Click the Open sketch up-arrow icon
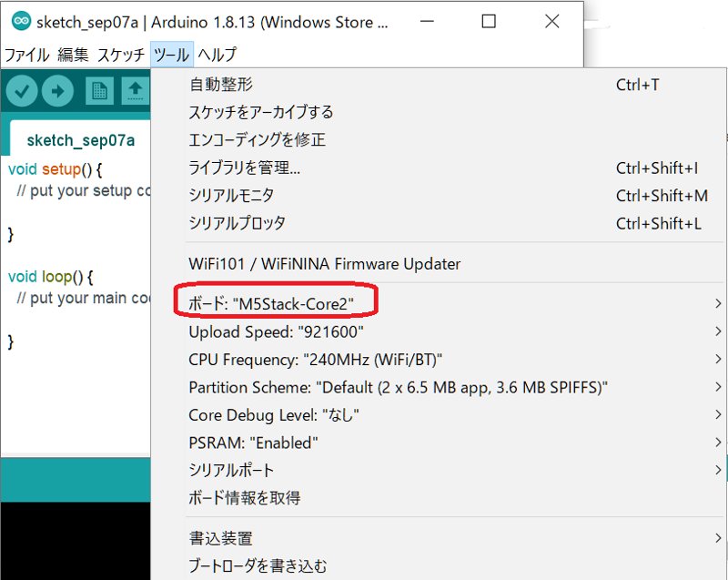Screen dimensions: 728x580 point(135,91)
